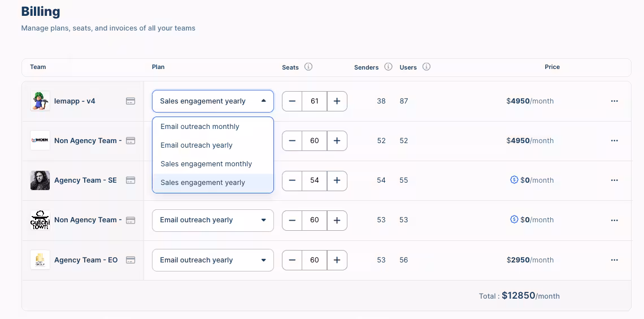Click dollar badge icon on Agency Team - SE price
The width and height of the screenshot is (644, 319).
click(x=514, y=180)
